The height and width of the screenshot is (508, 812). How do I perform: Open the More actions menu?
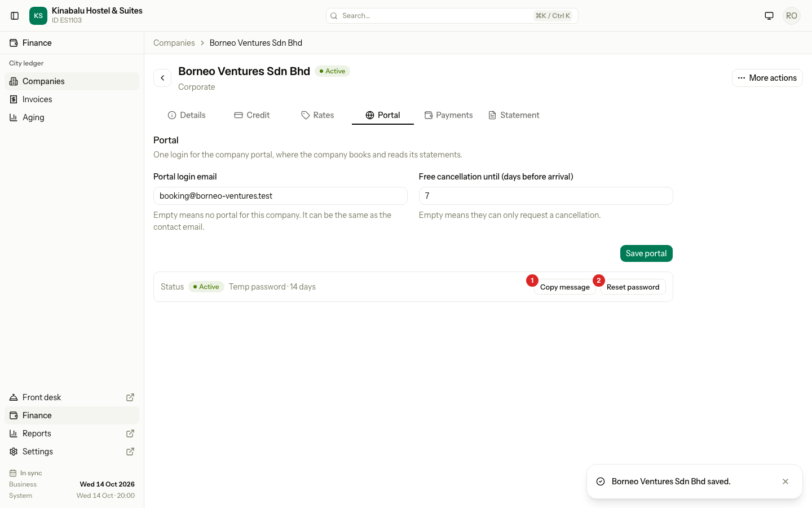coord(767,78)
